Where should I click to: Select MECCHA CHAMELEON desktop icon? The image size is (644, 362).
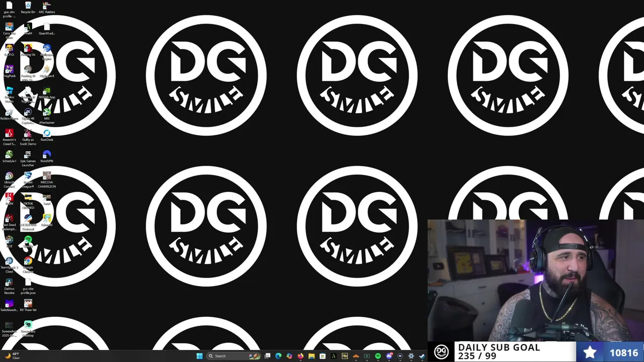point(47,180)
